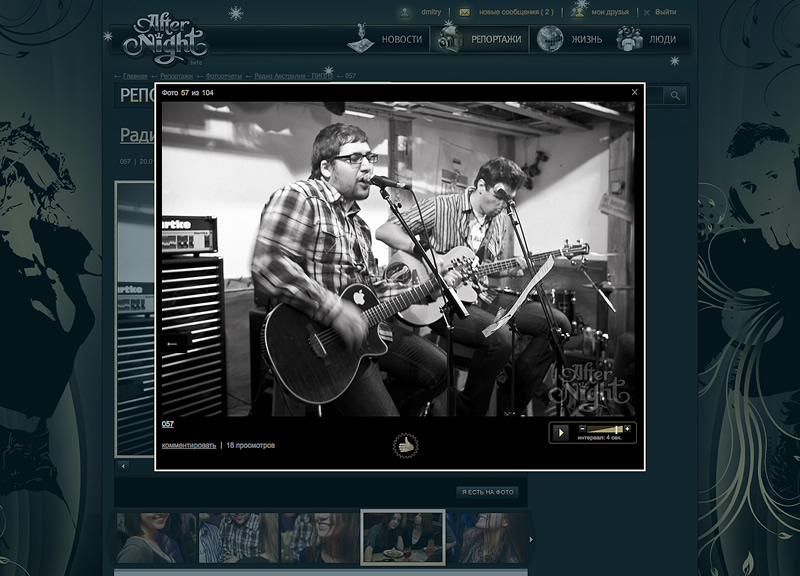Click the envelope new messages icon
The height and width of the screenshot is (576, 800).
465,12
